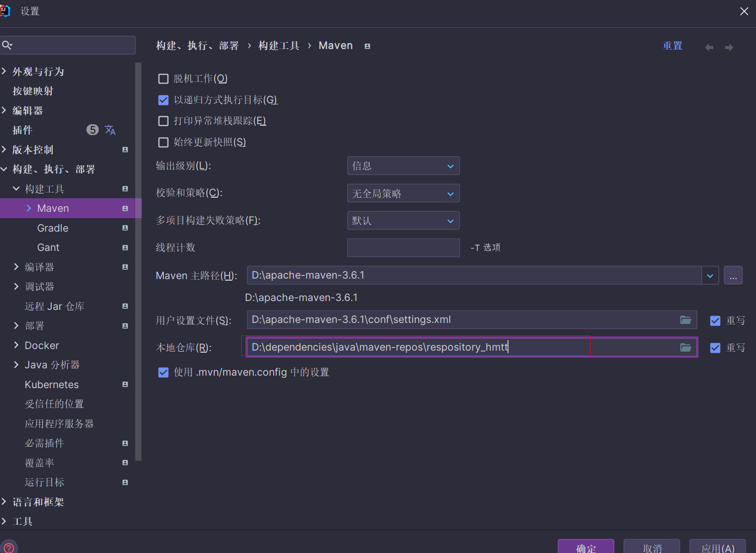This screenshot has height=553, width=756.
Task: Collapse the 构建、执行、部署 section
Action: coord(4,169)
